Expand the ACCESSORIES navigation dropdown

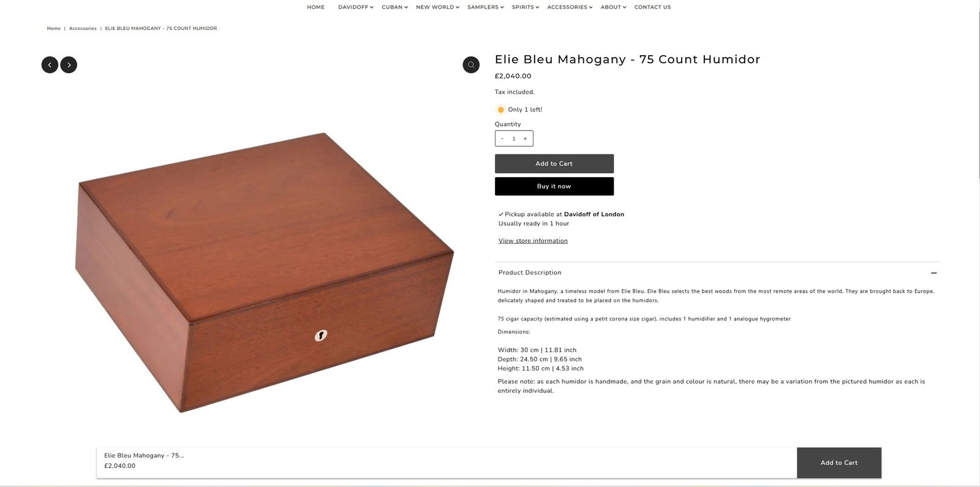568,7
